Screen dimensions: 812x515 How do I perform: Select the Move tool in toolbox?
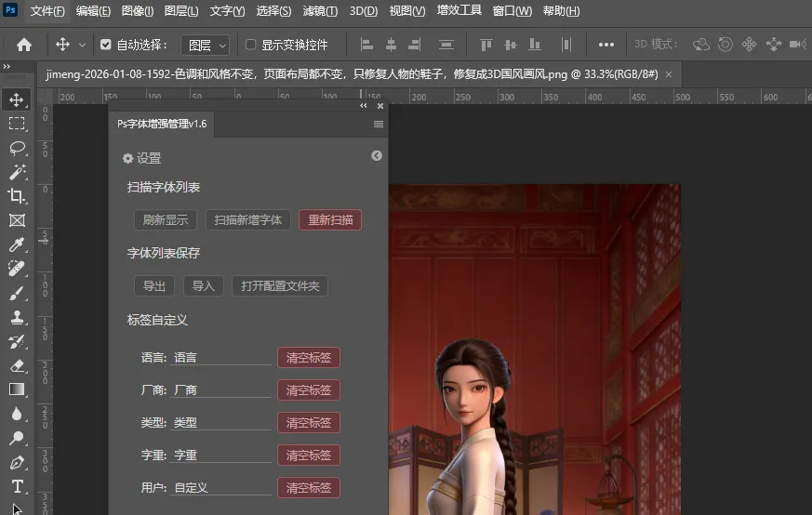coord(17,99)
